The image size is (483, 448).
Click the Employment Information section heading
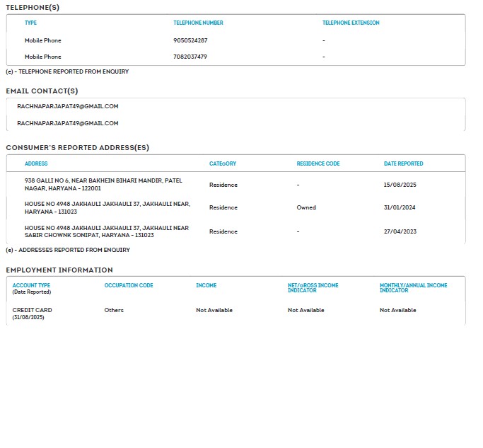click(59, 270)
